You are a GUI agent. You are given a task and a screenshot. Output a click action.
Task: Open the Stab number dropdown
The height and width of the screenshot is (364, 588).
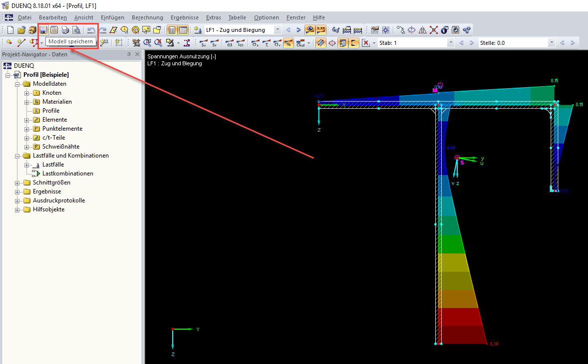pyautogui.click(x=451, y=43)
